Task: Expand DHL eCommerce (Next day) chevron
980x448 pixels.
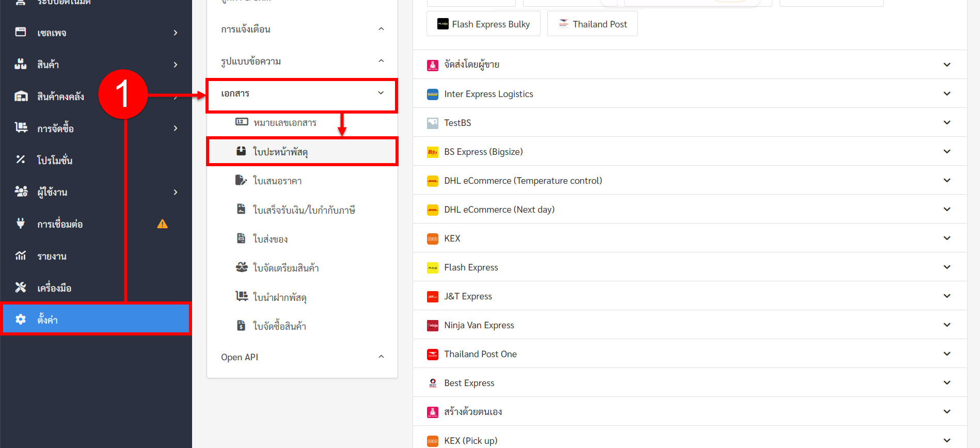Action: (947, 209)
